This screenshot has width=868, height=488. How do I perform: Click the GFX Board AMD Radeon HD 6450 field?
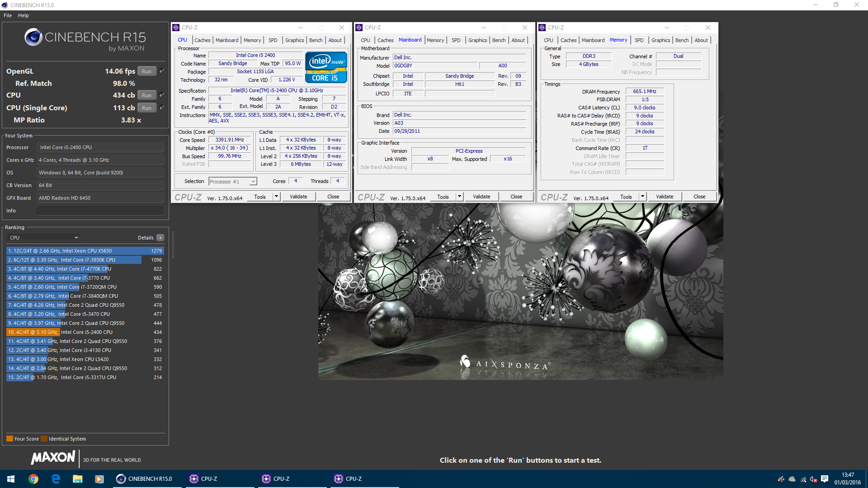pyautogui.click(x=100, y=198)
